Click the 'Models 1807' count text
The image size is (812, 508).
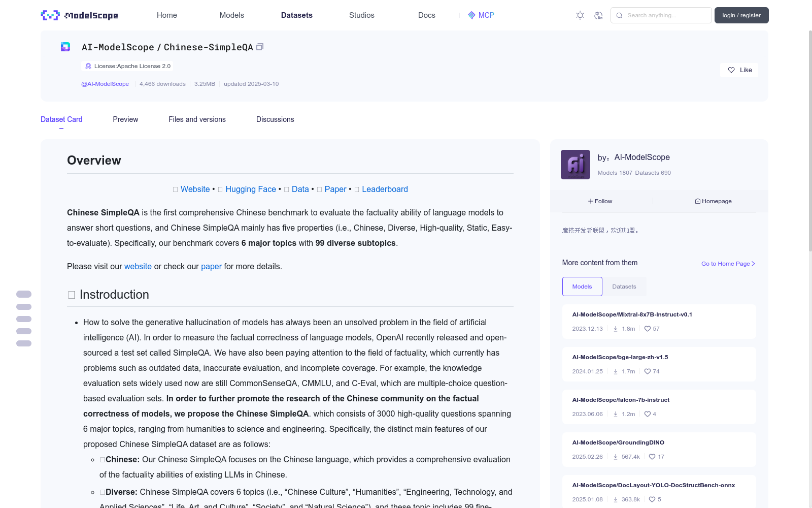tap(615, 173)
